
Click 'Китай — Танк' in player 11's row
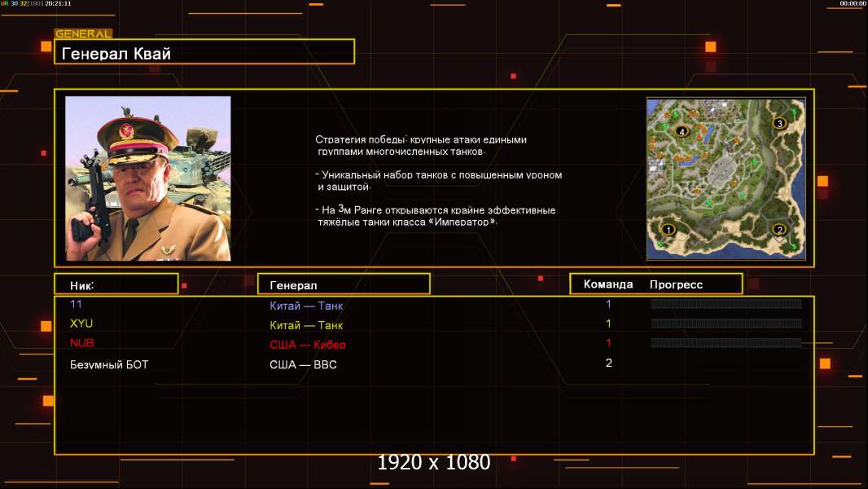(306, 305)
